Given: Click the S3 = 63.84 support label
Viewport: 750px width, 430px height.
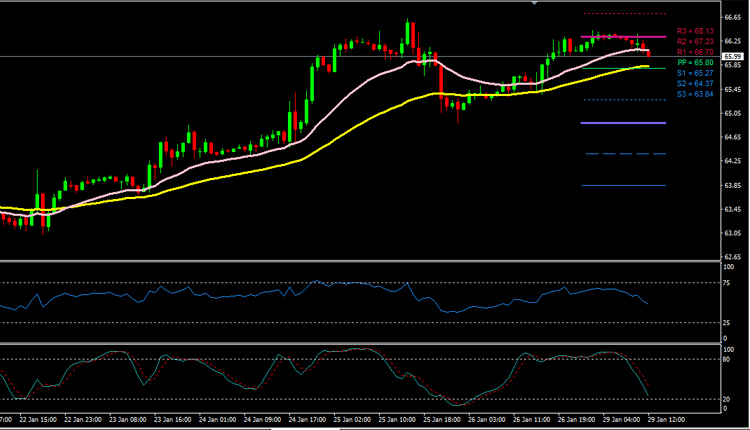Looking at the screenshot, I should point(694,94).
